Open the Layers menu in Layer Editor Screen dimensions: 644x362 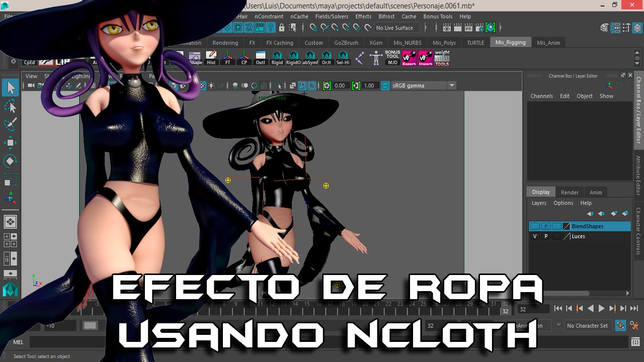click(539, 203)
